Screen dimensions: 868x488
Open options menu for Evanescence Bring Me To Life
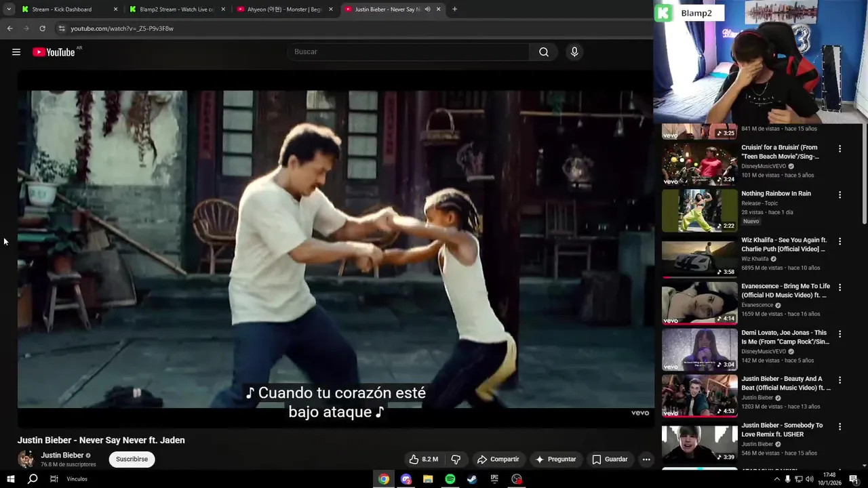tap(840, 287)
